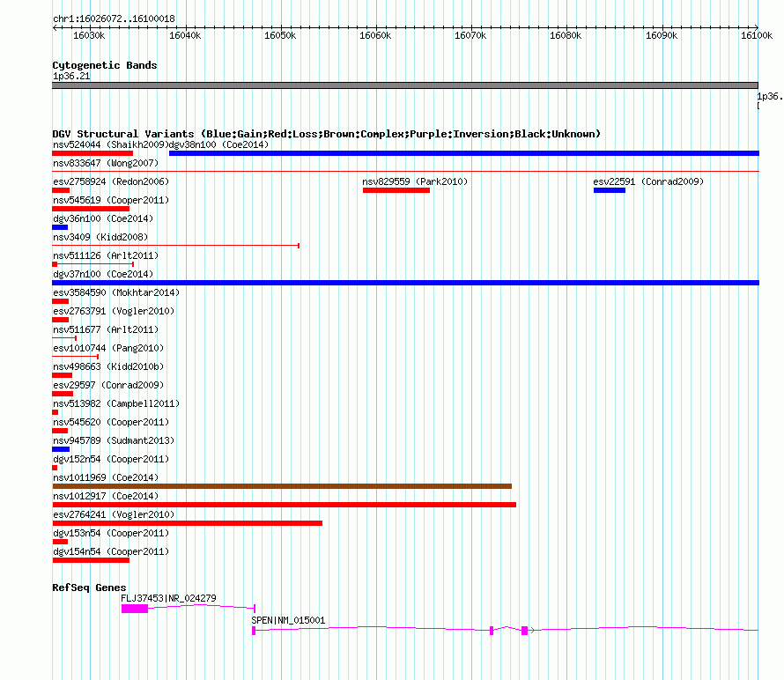The height and width of the screenshot is (680, 784).
Task: Click the dgv36n100 (Coe2014) label
Action: (x=103, y=218)
